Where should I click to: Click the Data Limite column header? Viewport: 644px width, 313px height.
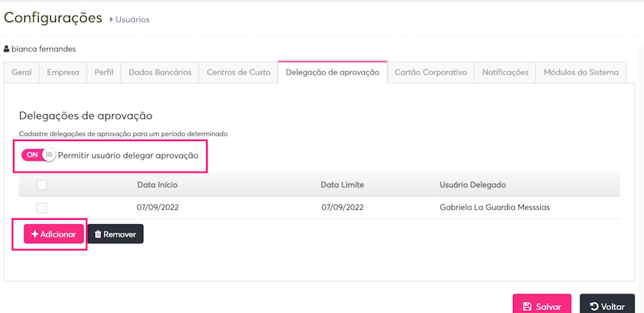[342, 185]
